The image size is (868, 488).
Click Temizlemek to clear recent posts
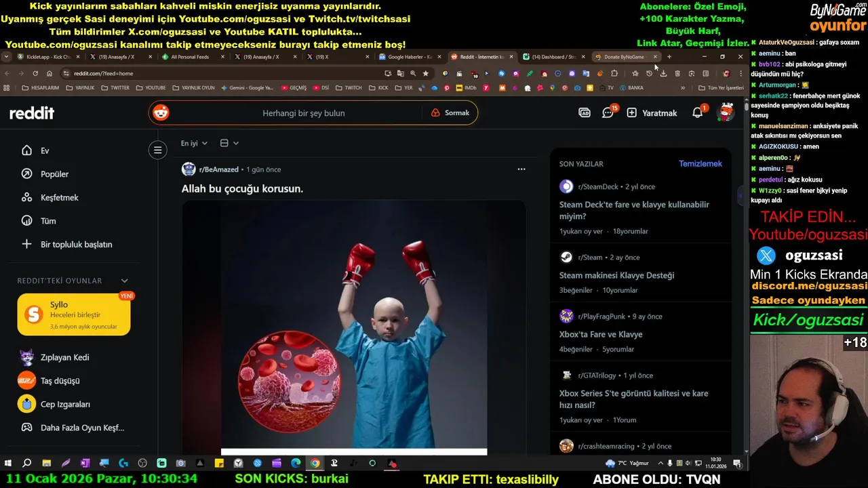tap(701, 163)
